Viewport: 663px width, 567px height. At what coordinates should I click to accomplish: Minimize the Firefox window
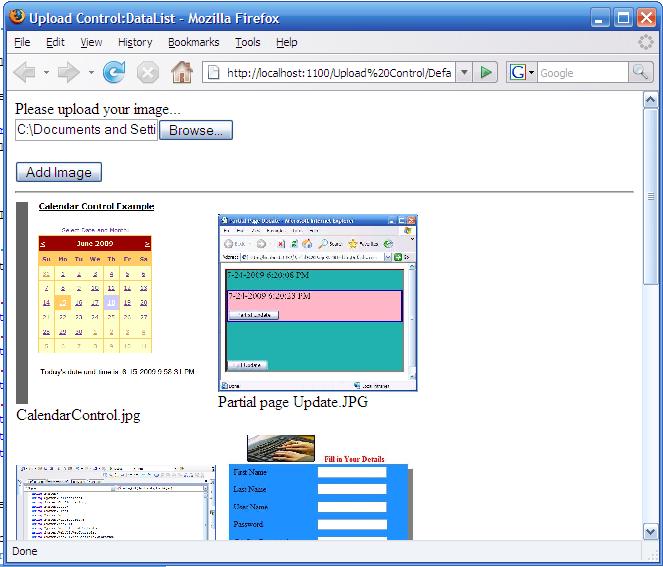coord(600,18)
